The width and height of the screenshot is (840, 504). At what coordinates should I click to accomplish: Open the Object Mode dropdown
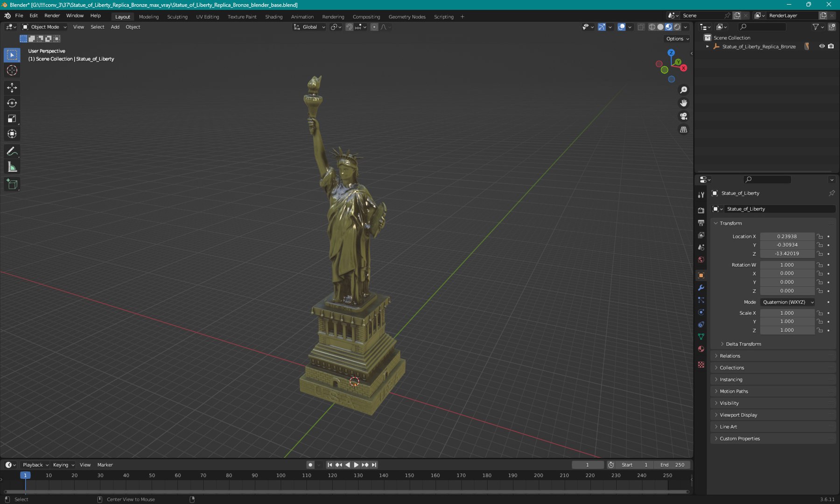click(x=45, y=27)
